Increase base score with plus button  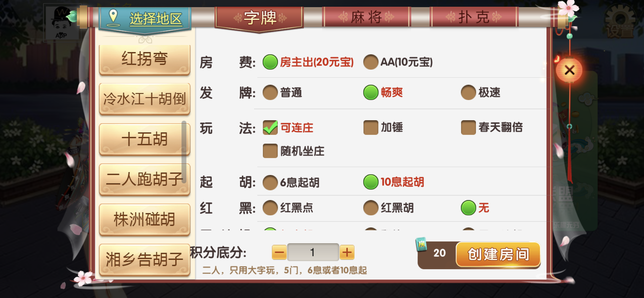[x=347, y=253]
